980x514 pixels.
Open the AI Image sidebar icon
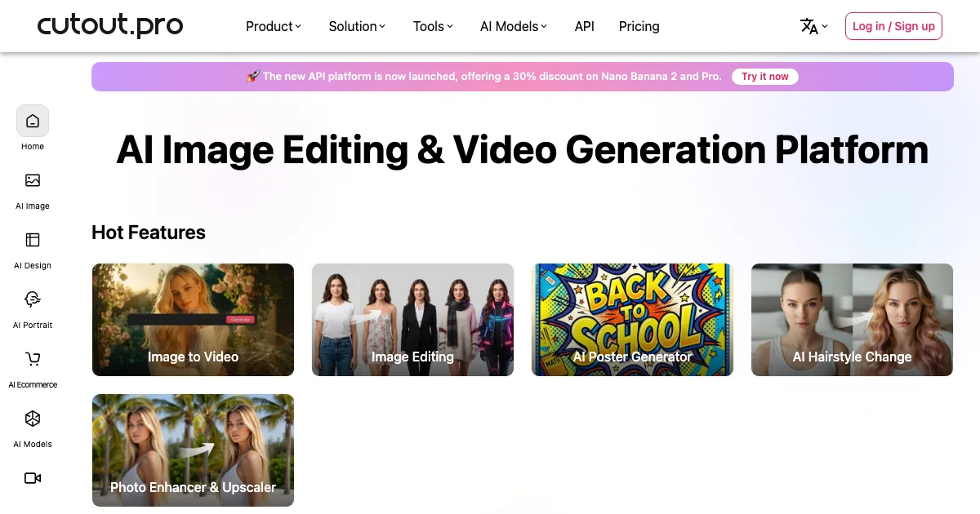(33, 181)
